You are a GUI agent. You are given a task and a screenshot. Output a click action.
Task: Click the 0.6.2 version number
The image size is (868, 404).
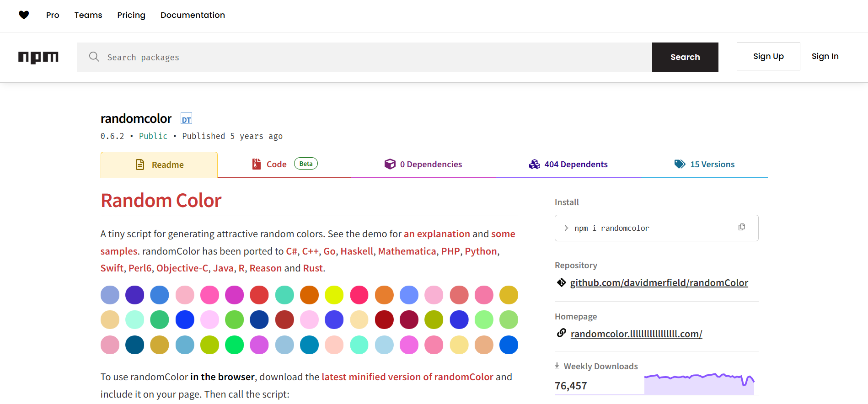(x=113, y=136)
